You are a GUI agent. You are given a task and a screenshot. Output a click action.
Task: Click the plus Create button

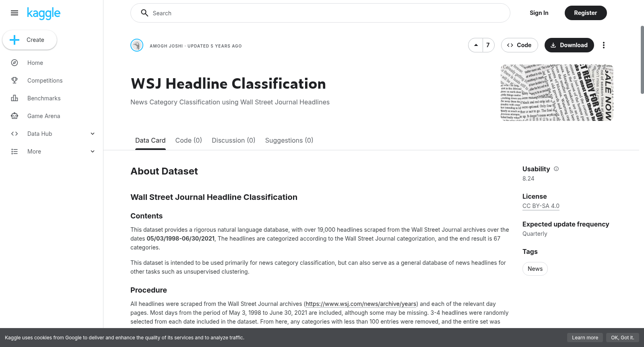(x=30, y=40)
